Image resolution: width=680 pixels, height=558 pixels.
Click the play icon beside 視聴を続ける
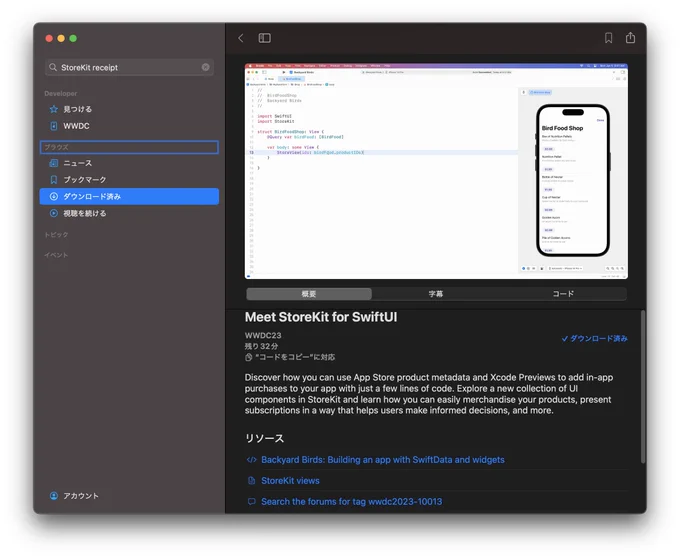pos(54,213)
